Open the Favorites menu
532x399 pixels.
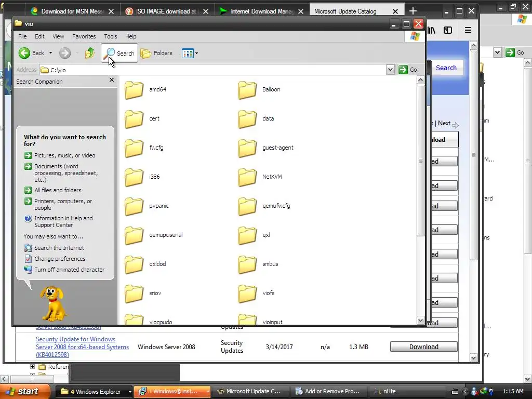click(x=84, y=36)
